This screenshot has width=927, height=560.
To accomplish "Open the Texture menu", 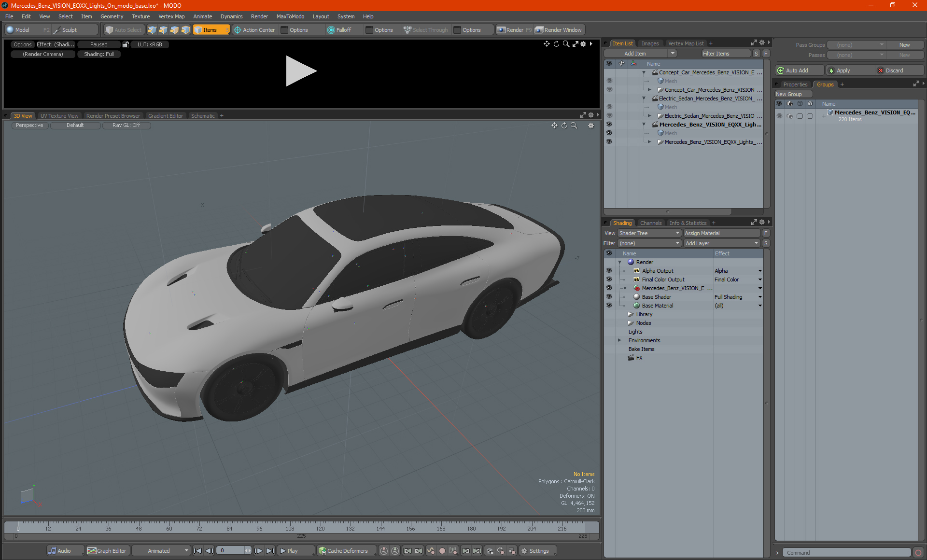I will [x=140, y=16].
